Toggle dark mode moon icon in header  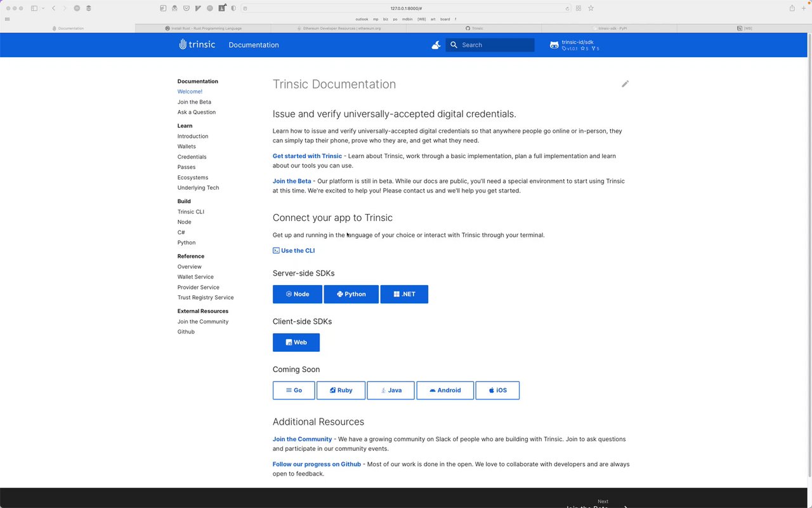click(x=436, y=45)
